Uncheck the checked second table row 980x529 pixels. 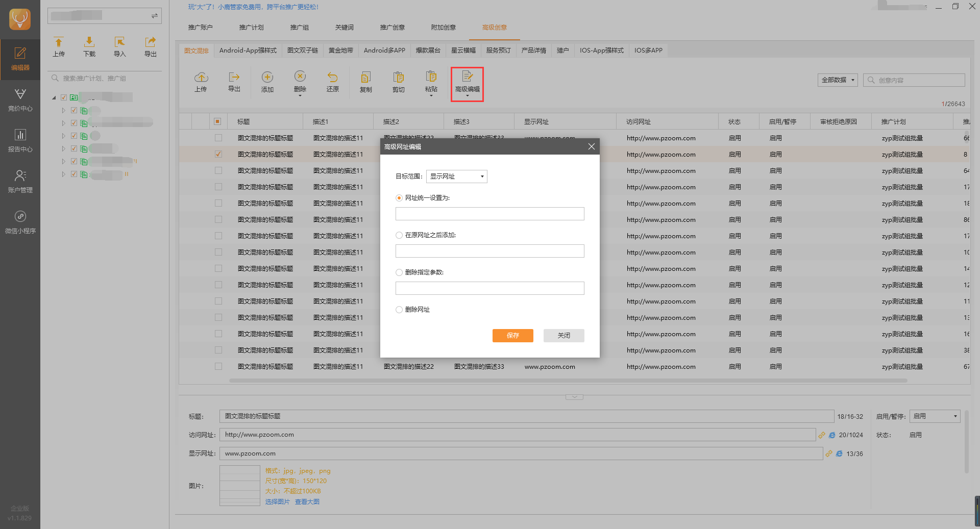click(x=218, y=154)
